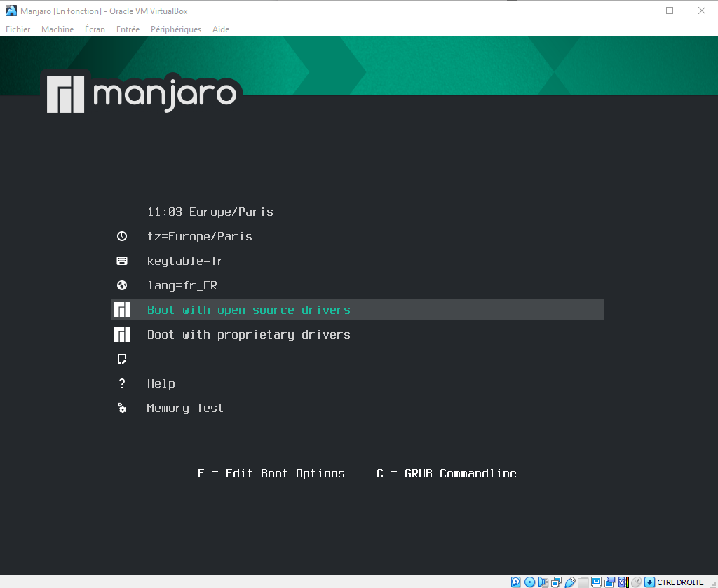Click the clock icon beside tz=Europe/Paris

122,236
